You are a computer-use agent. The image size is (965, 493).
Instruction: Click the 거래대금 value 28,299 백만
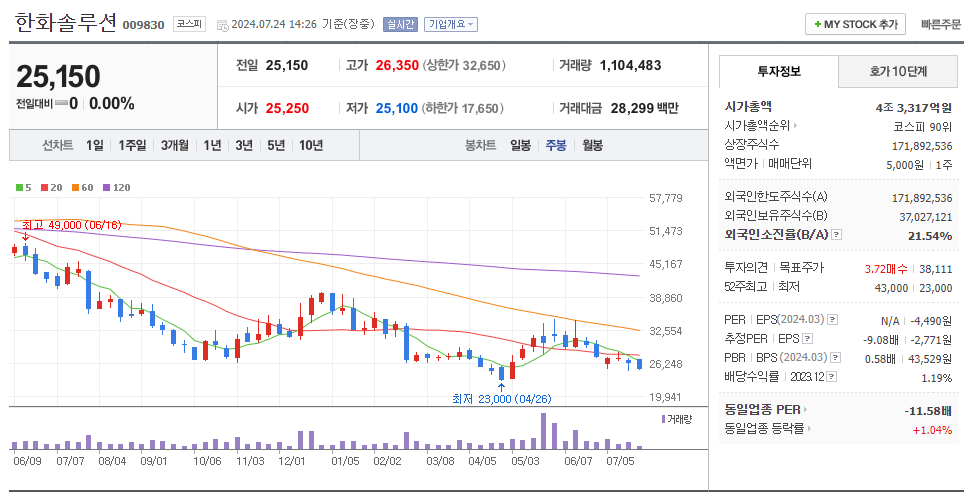click(x=644, y=108)
